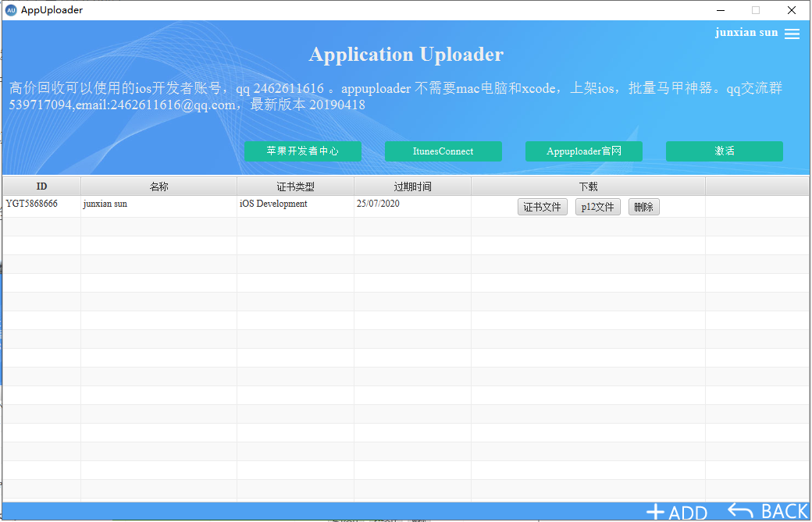This screenshot has height=522, width=812.
Task: Click the AppUploader AU logo icon
Action: point(11,10)
